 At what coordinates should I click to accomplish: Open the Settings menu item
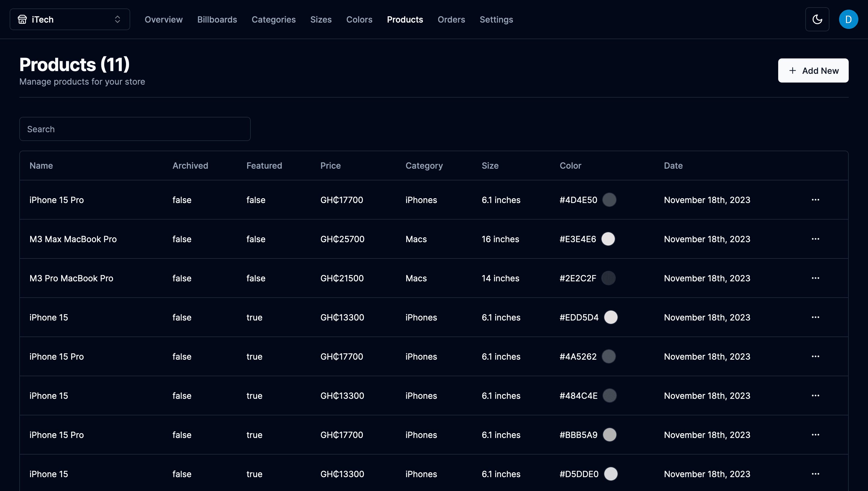click(496, 19)
